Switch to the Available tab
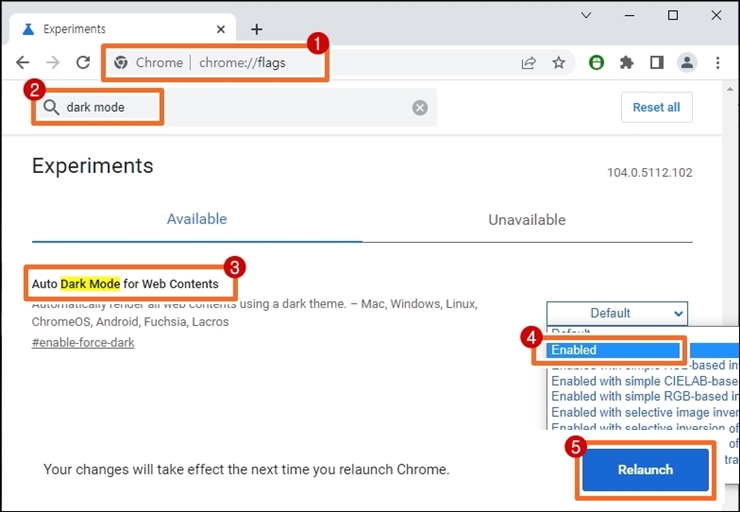 197,219
